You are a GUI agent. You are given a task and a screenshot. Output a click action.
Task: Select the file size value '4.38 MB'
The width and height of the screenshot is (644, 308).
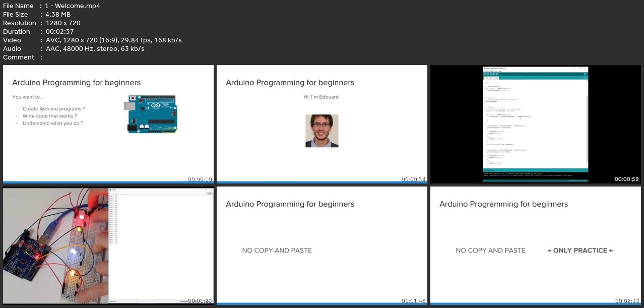pos(58,15)
